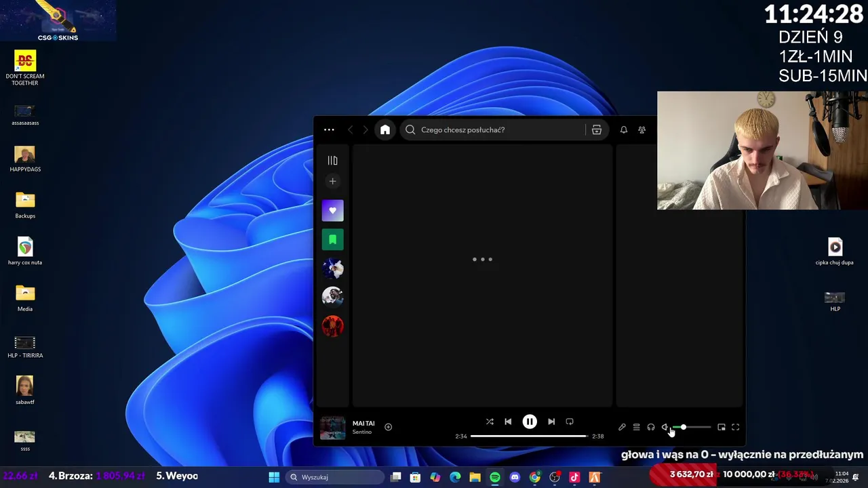Screen dimensions: 868x488
Task: Open TikTok app from taskbar
Action: pos(574,477)
